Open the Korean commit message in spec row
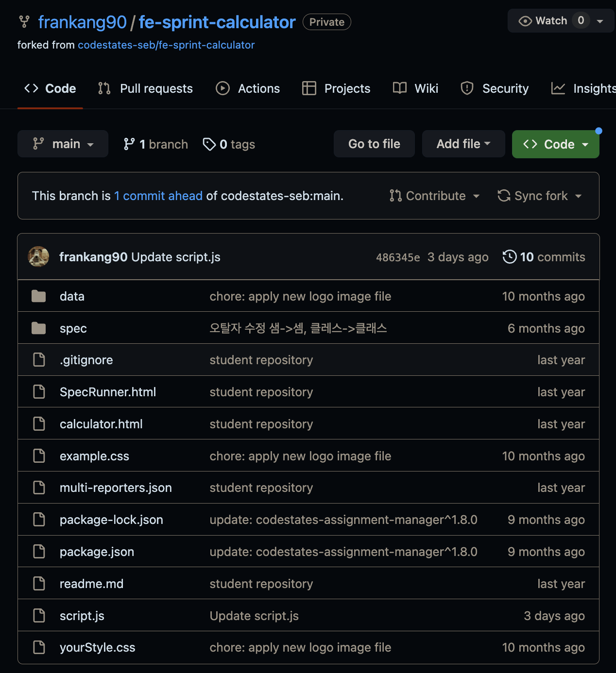Screen dimensions: 616x673 (298, 328)
